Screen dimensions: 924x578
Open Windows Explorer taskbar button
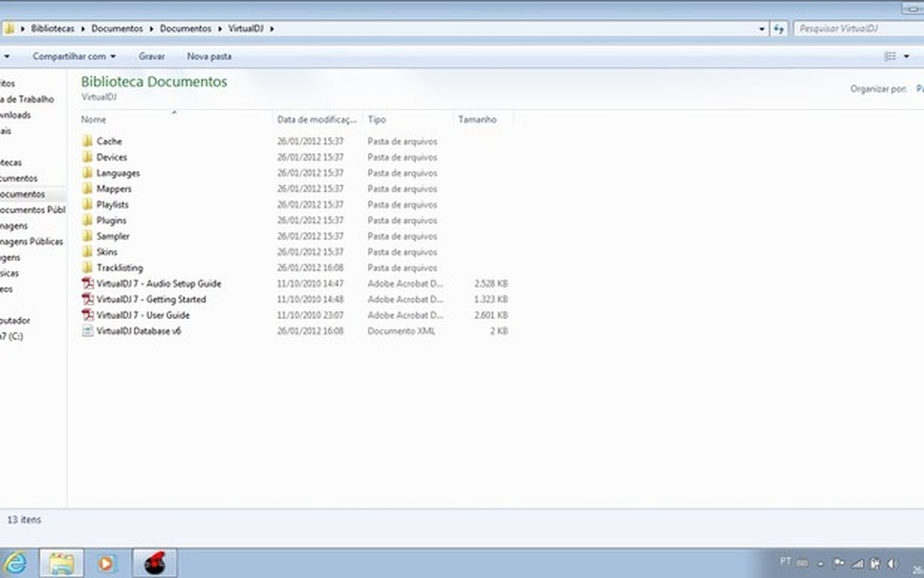(61, 563)
